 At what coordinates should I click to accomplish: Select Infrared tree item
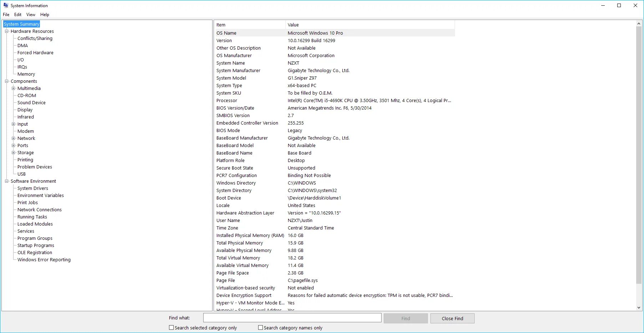(26, 117)
